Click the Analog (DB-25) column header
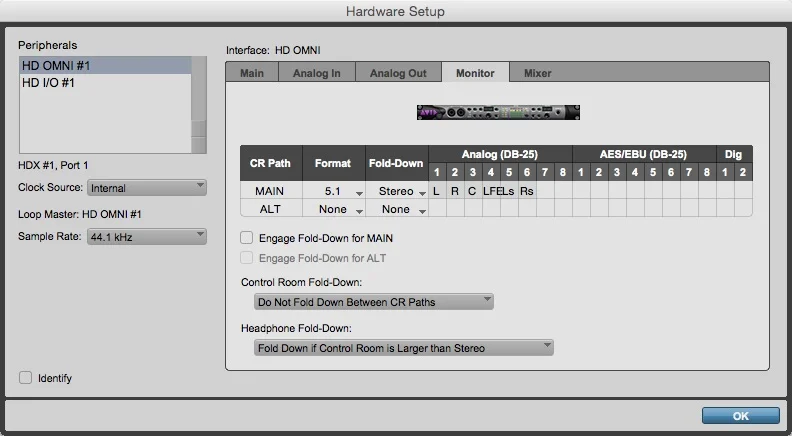Screen dimensions: 792x436 tap(500, 154)
